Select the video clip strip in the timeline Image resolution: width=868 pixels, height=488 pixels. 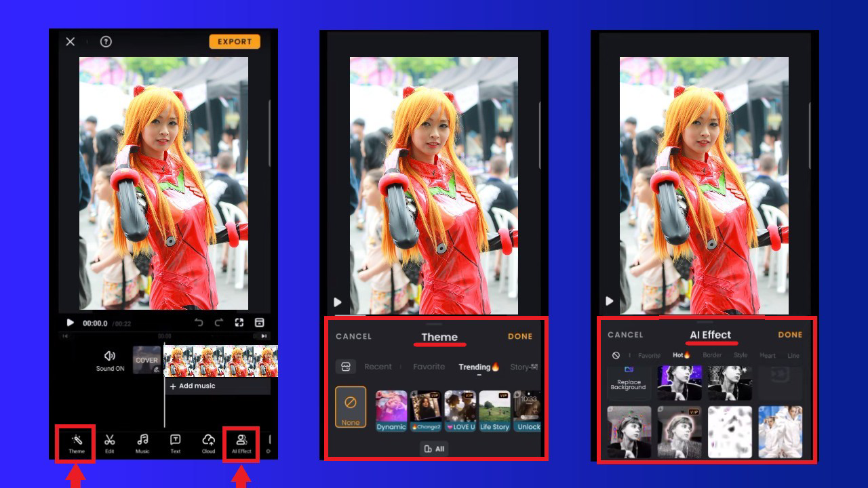[x=221, y=361]
